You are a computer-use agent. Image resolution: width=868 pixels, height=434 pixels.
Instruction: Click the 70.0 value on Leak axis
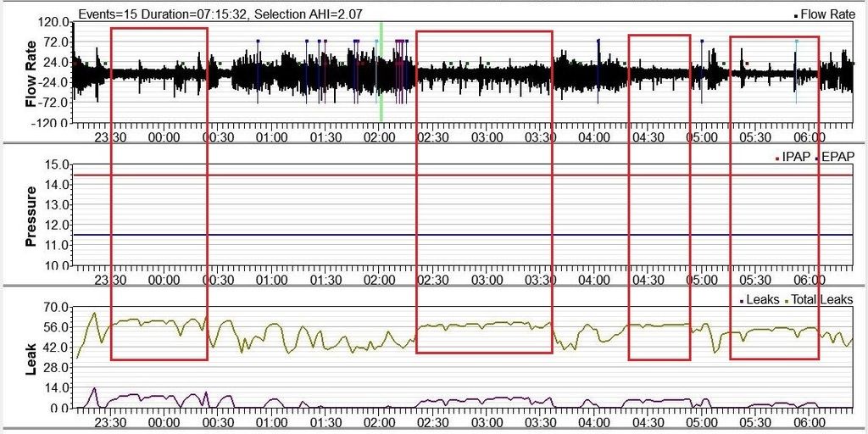(57, 307)
